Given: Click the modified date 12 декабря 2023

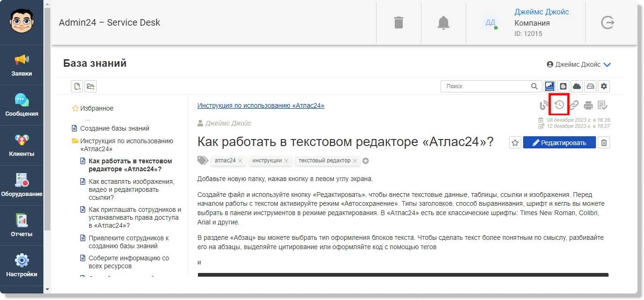Looking at the screenshot, I should (x=578, y=126).
